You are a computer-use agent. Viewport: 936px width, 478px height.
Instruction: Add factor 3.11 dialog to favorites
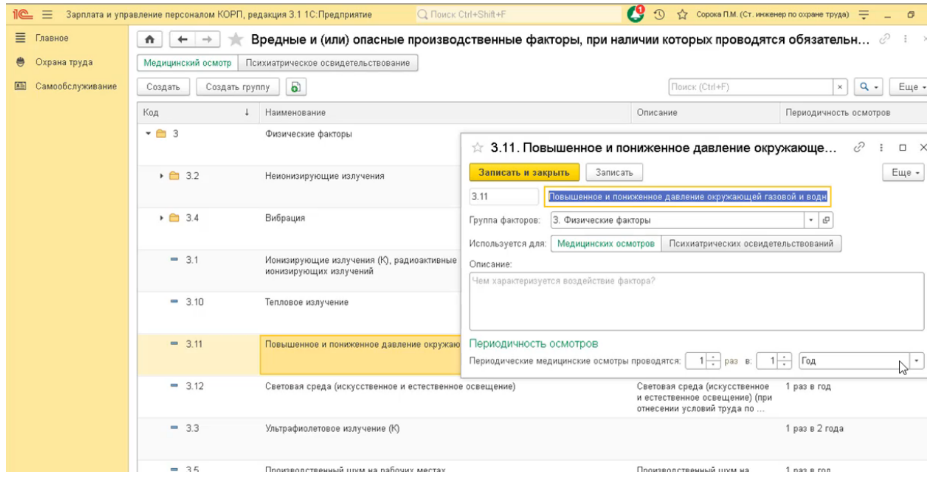(x=477, y=147)
